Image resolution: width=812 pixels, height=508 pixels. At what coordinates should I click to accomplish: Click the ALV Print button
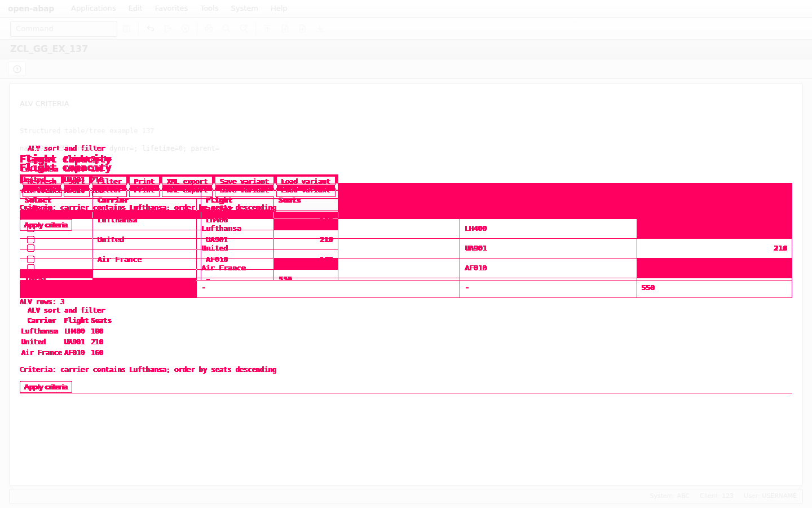coord(144,182)
